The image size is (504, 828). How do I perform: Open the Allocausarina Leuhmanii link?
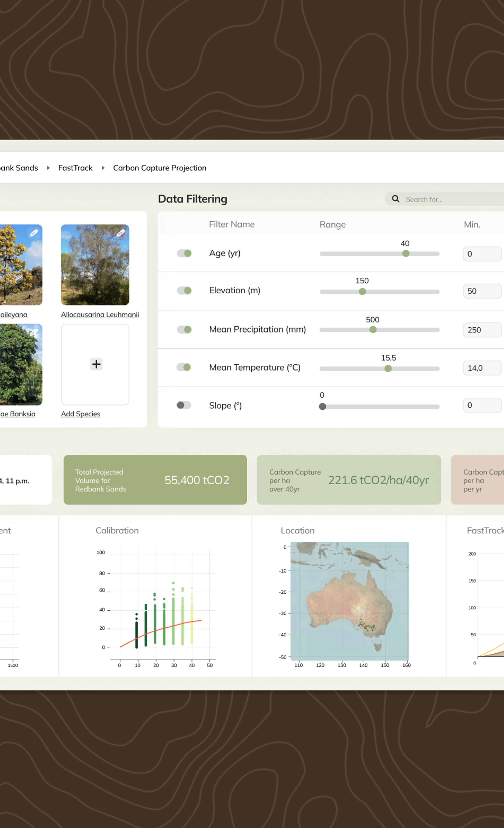point(100,315)
